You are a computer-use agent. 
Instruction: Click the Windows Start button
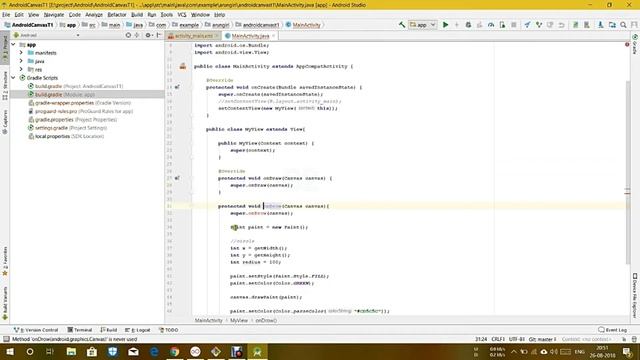click(9, 351)
